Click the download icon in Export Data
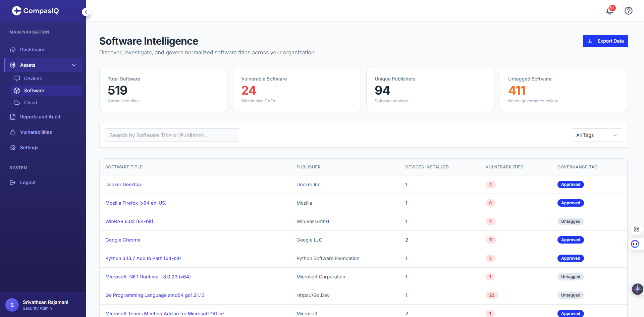The width and height of the screenshot is (644, 317). (590, 41)
